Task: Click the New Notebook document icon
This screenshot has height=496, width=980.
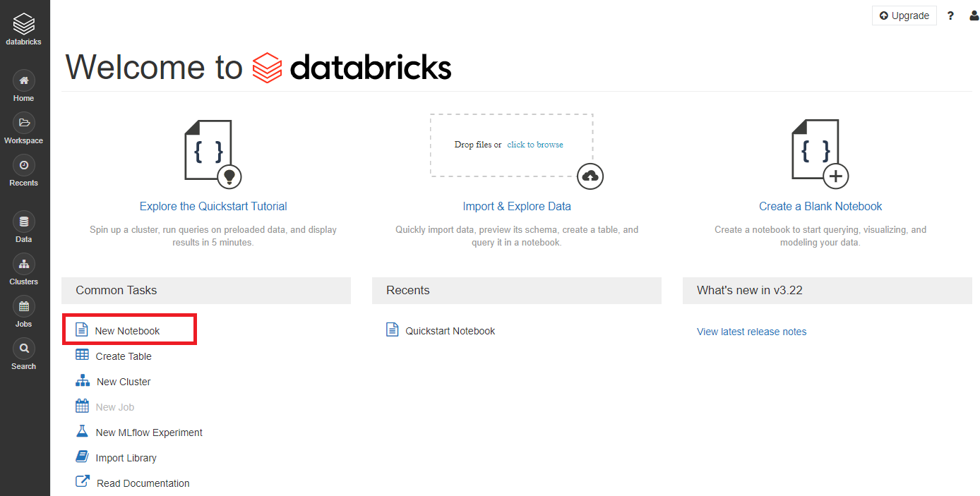Action: coord(82,330)
